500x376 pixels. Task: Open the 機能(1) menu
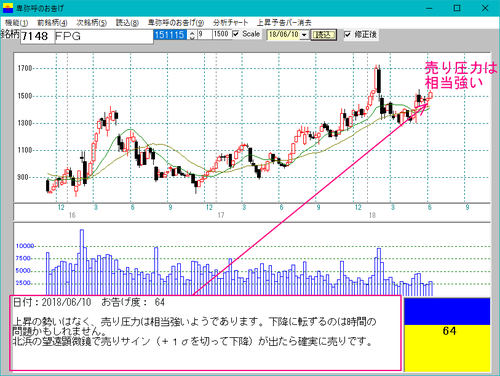pos(16,23)
